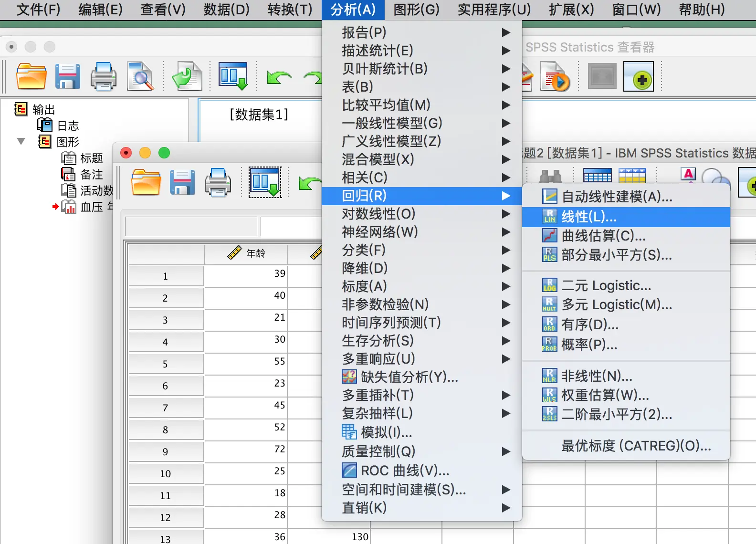This screenshot has height=544, width=756.
Task: Click the save disk icon in viewer toolbar
Action: (x=67, y=76)
